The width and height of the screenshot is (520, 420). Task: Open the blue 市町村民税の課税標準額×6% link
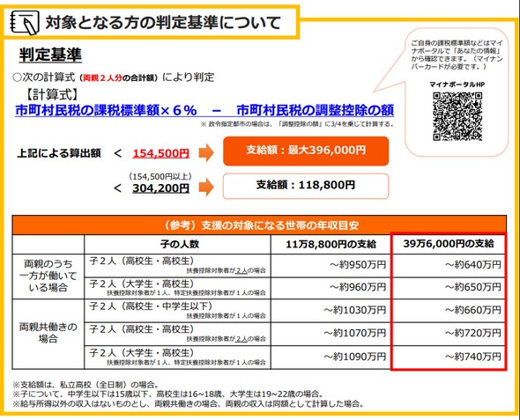pos(106,110)
